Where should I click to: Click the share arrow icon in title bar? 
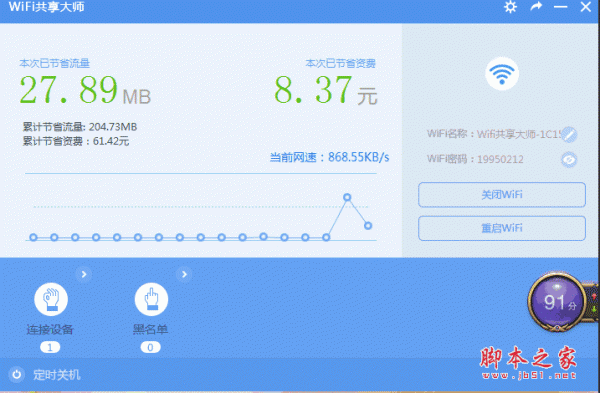coord(536,7)
